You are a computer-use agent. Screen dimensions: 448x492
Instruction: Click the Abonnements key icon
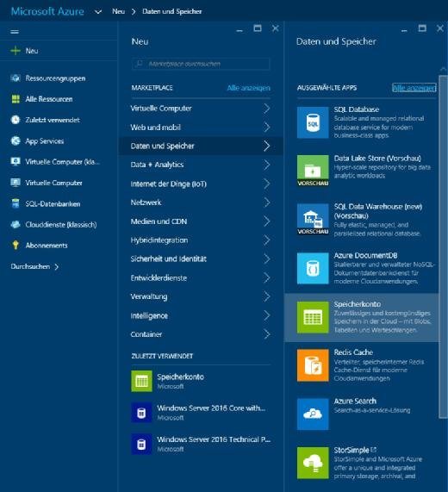pyautogui.click(x=16, y=245)
